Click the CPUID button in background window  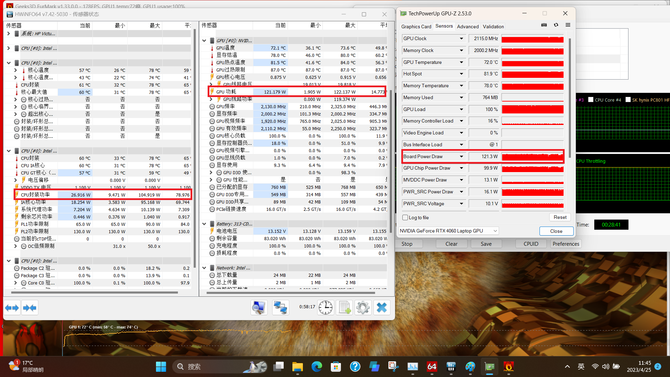coord(531,244)
